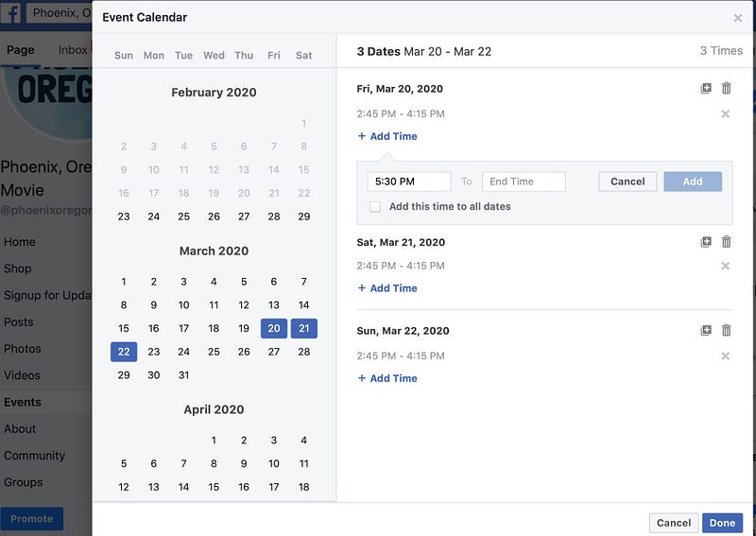756x536 pixels.
Task: Cancel the new time entry
Action: coord(627,182)
